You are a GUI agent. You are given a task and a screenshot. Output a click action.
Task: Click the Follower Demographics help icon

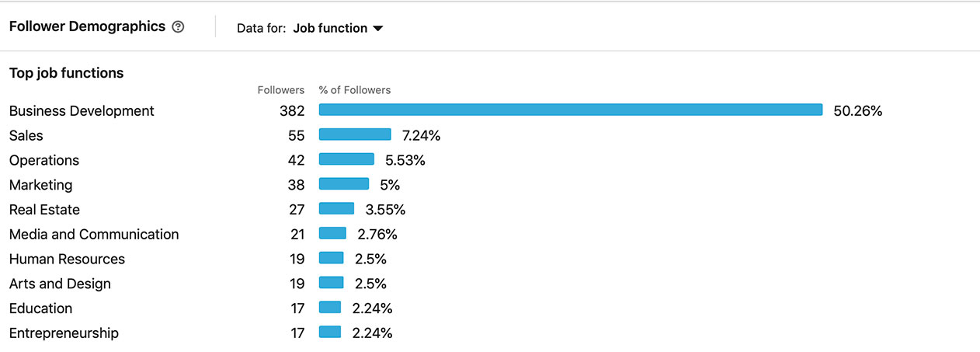pos(179,27)
